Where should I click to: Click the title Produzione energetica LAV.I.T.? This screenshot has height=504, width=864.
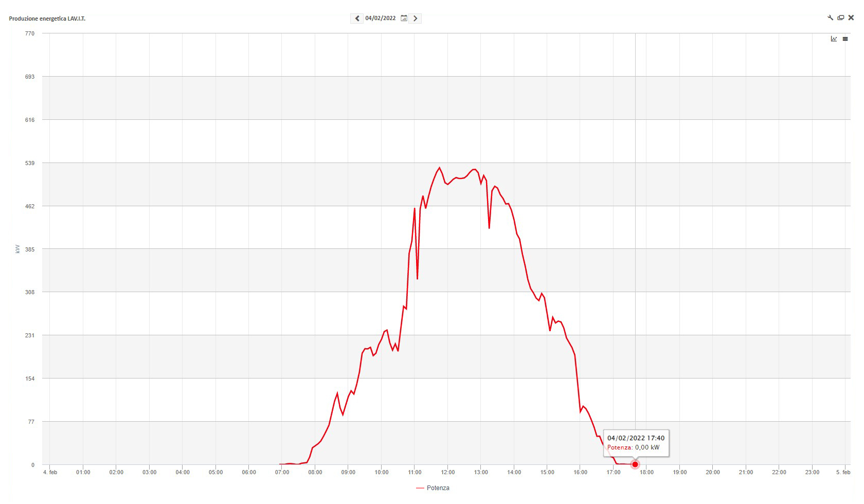click(x=47, y=19)
